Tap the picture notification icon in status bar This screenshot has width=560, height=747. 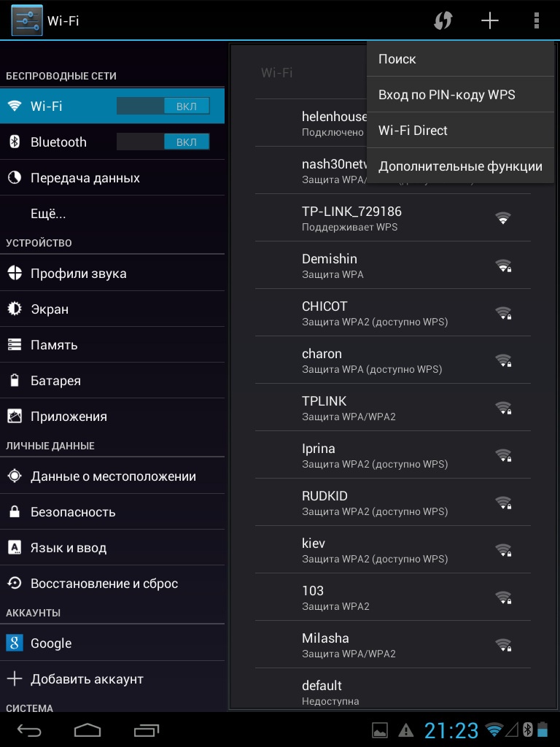[x=380, y=729]
